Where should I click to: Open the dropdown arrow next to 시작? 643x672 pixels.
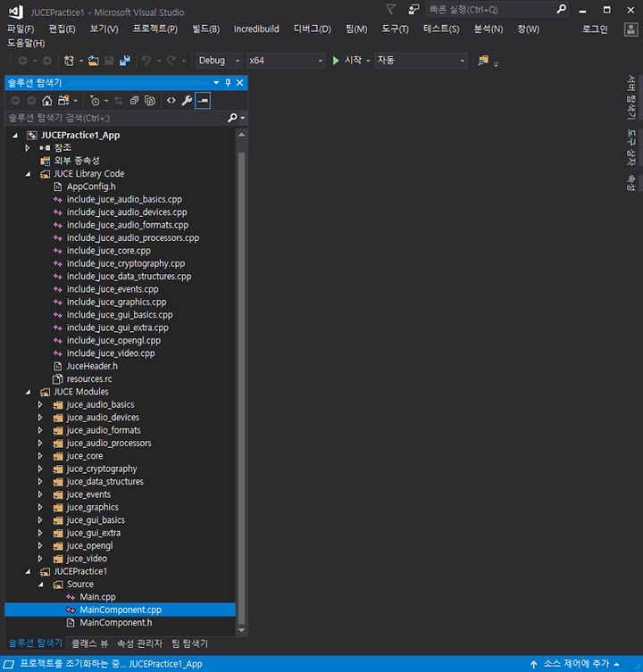pos(368,61)
